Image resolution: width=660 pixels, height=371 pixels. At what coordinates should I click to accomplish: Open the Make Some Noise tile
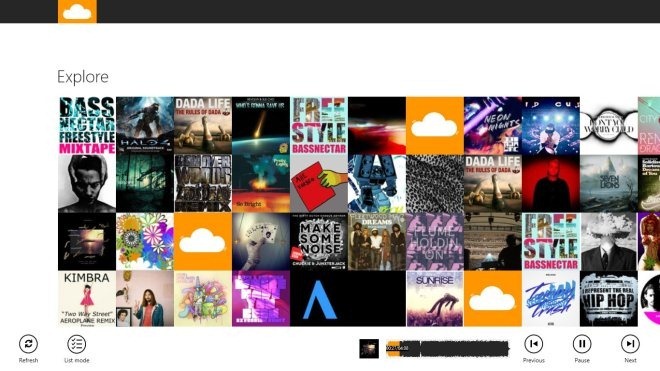coord(319,241)
